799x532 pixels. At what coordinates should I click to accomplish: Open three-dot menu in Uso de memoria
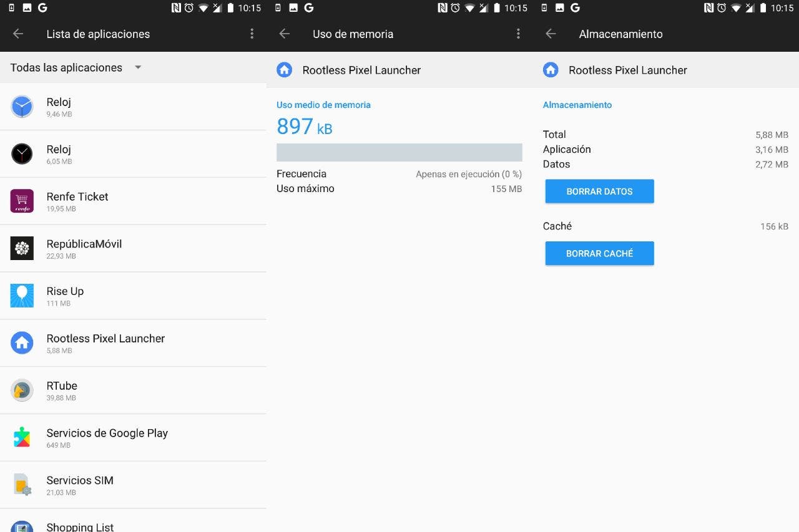pos(517,34)
